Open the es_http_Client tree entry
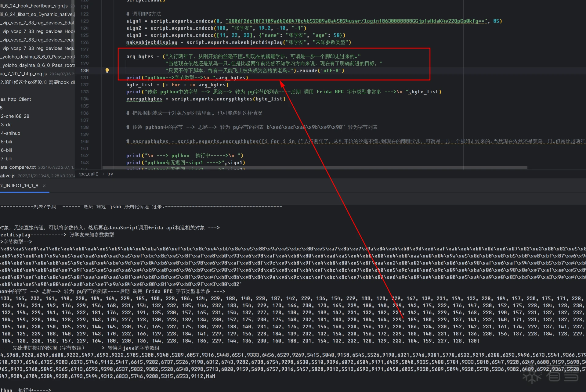 tap(16, 99)
